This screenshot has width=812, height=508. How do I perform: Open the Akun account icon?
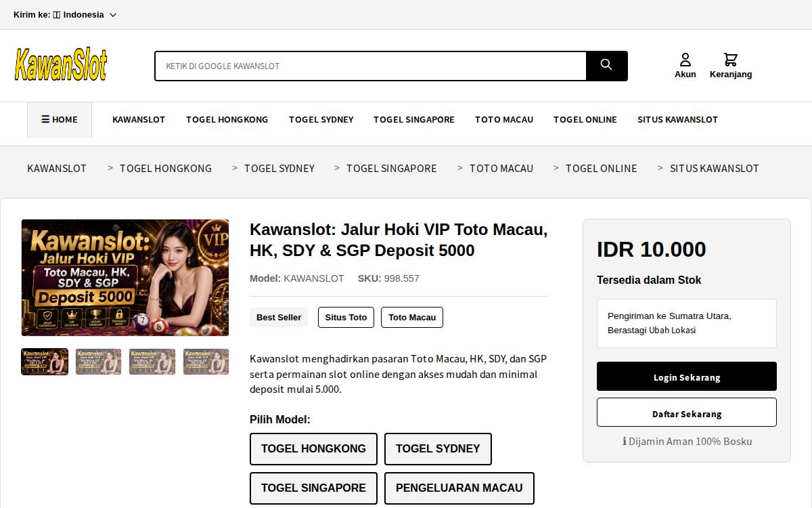pos(685,66)
